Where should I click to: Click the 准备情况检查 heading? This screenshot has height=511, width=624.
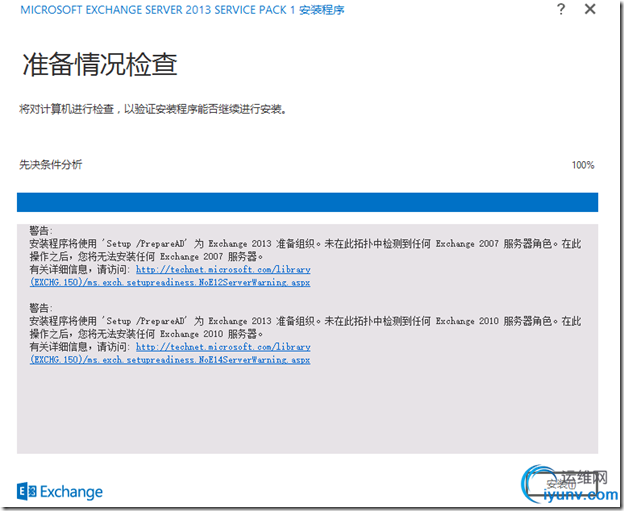100,64
